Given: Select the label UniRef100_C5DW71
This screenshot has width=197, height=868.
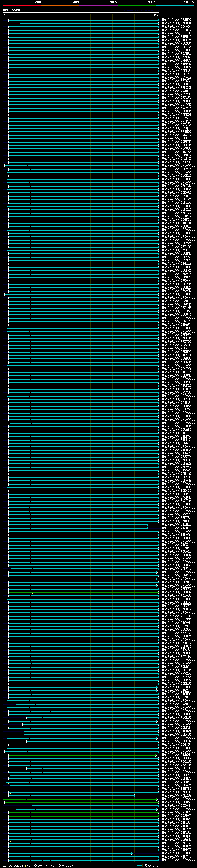Looking at the screenshot, I should [x=177, y=636].
